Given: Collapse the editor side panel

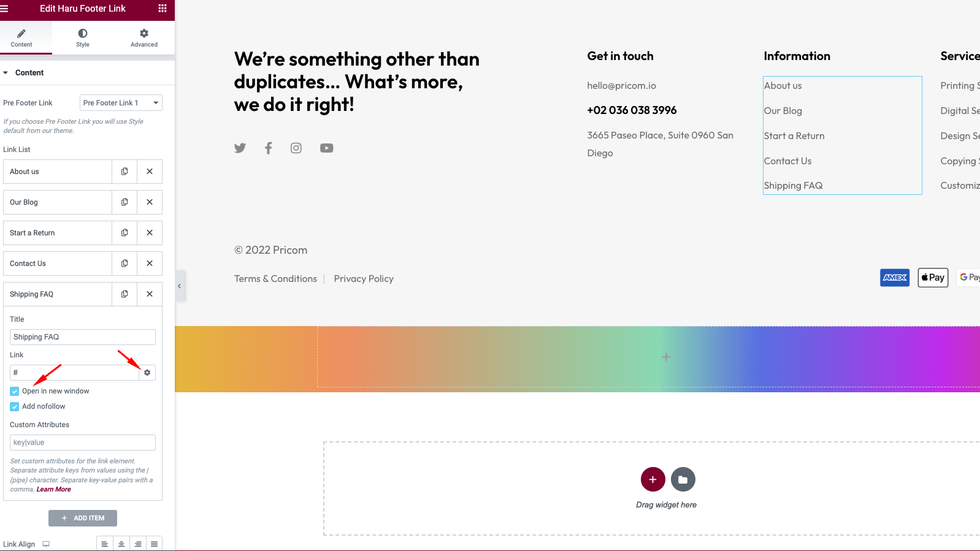Looking at the screenshot, I should pos(180,286).
